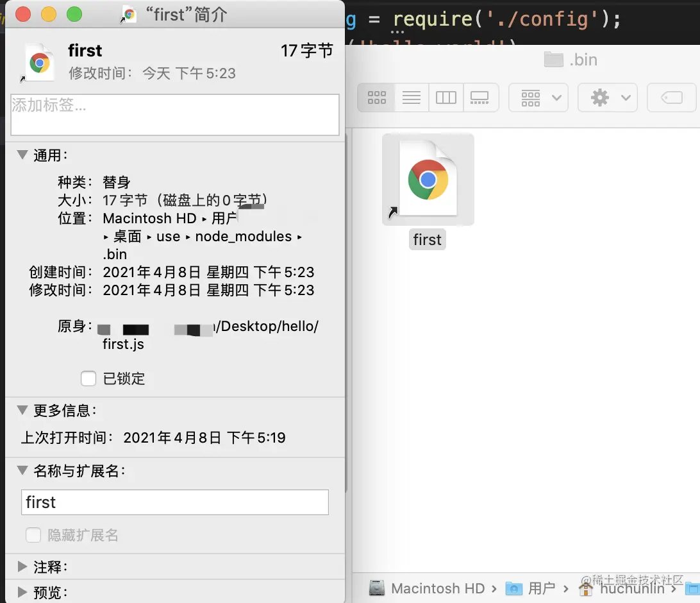Click the Macintosh HD disk icon in path bar
This screenshot has height=603, width=700.
[x=377, y=588]
